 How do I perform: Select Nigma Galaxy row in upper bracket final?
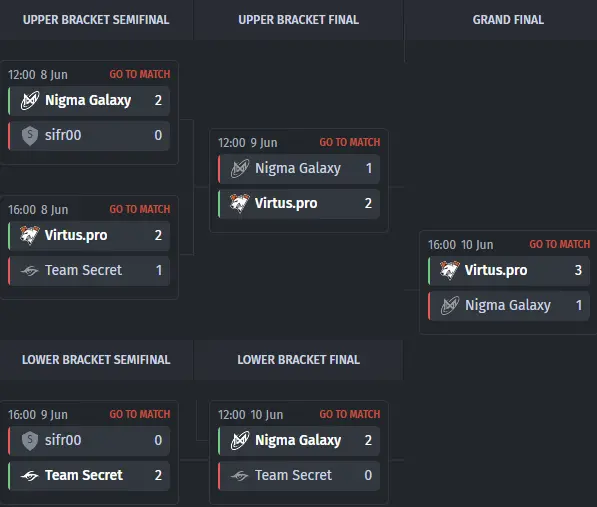tap(299, 168)
